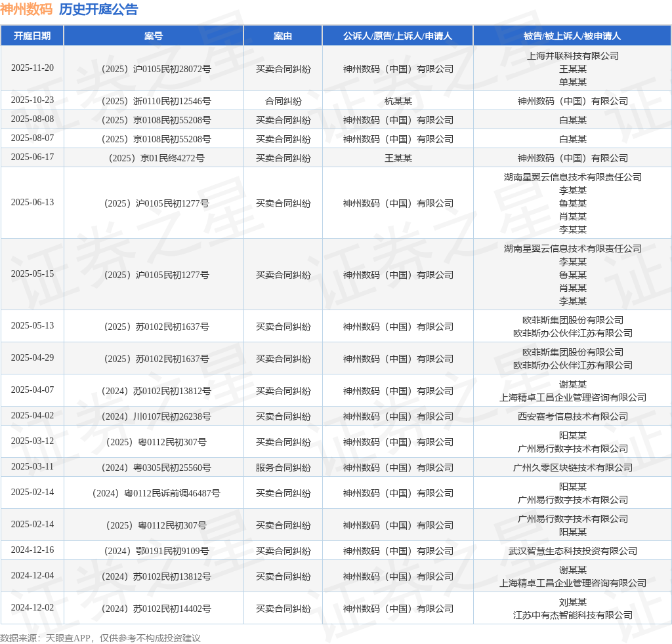This screenshot has width=672, height=644.
Task: Select case number (2025)沪0105民初28072号
Action: (x=156, y=69)
